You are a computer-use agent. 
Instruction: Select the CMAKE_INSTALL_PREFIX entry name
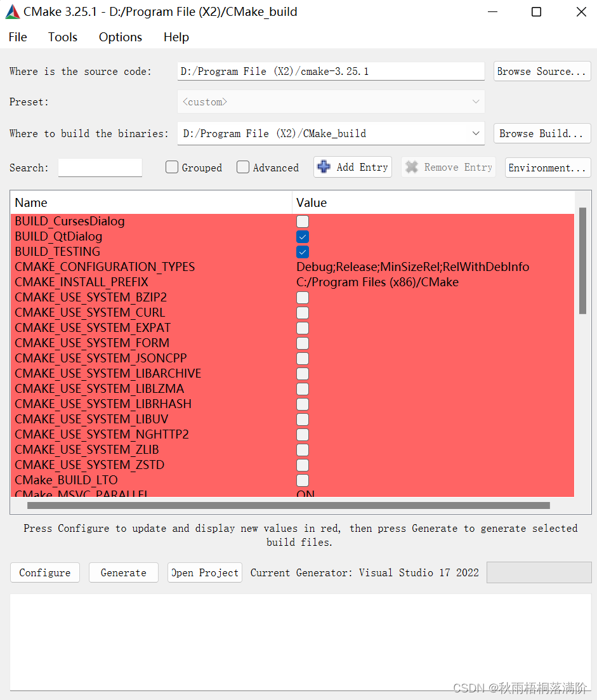click(x=81, y=282)
